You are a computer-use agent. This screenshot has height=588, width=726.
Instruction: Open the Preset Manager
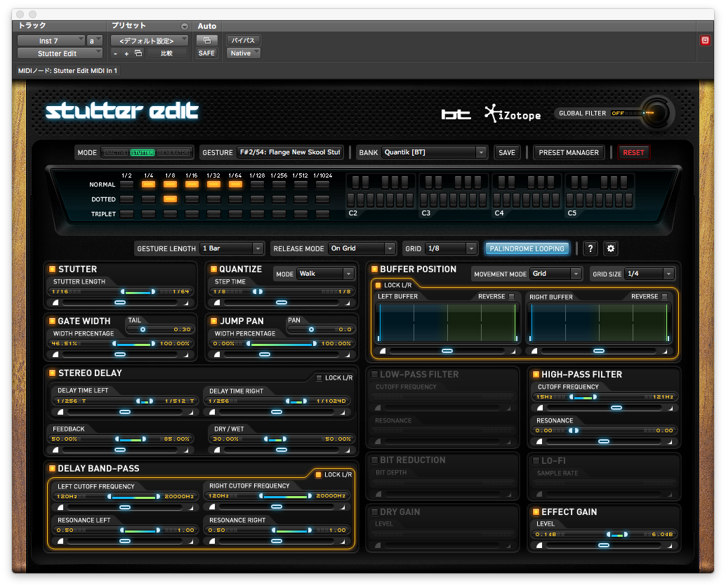tap(569, 152)
